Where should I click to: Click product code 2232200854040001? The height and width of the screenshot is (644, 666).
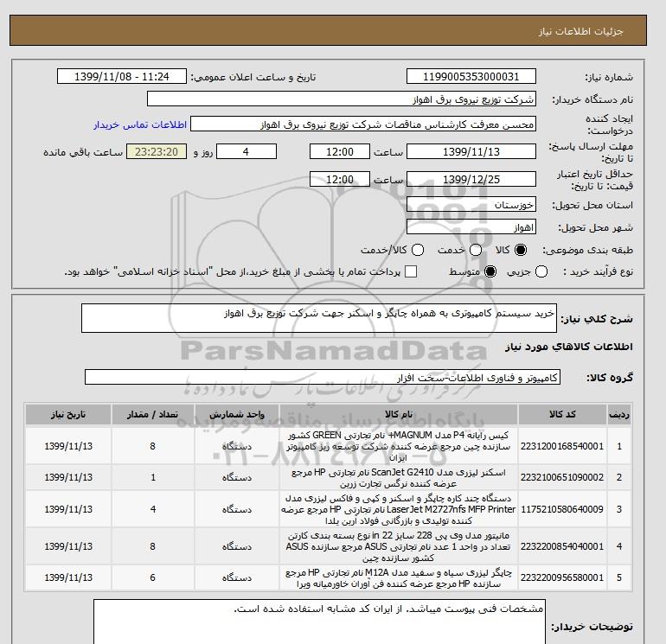(x=562, y=546)
